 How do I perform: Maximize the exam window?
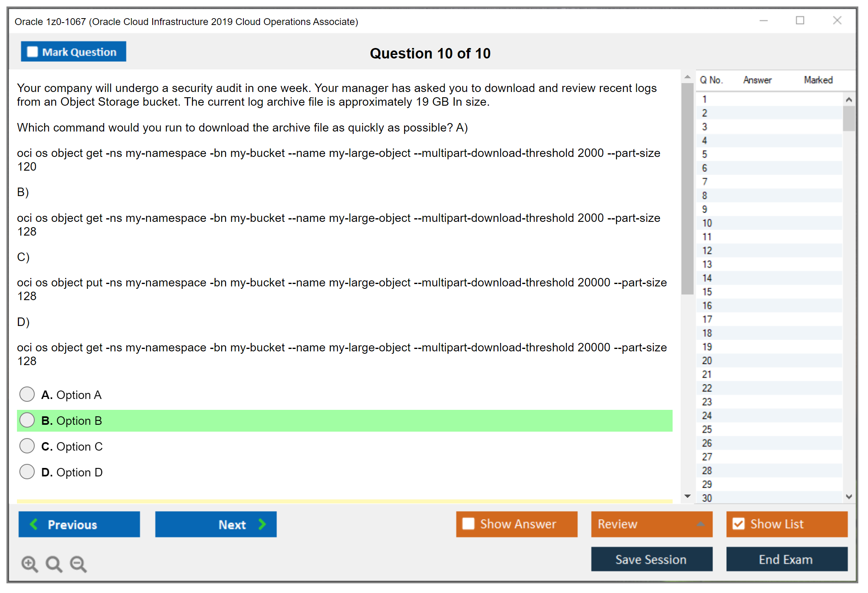800,21
